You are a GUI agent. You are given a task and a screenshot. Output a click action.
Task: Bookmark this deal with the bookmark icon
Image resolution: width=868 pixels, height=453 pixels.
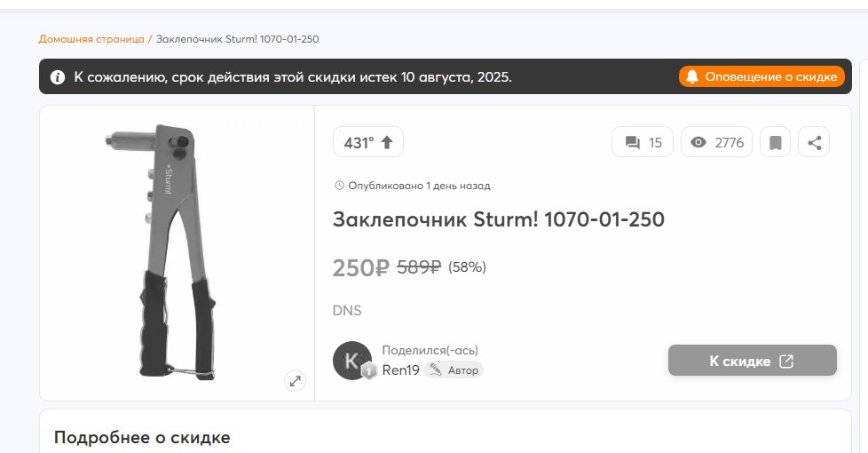[x=775, y=142]
